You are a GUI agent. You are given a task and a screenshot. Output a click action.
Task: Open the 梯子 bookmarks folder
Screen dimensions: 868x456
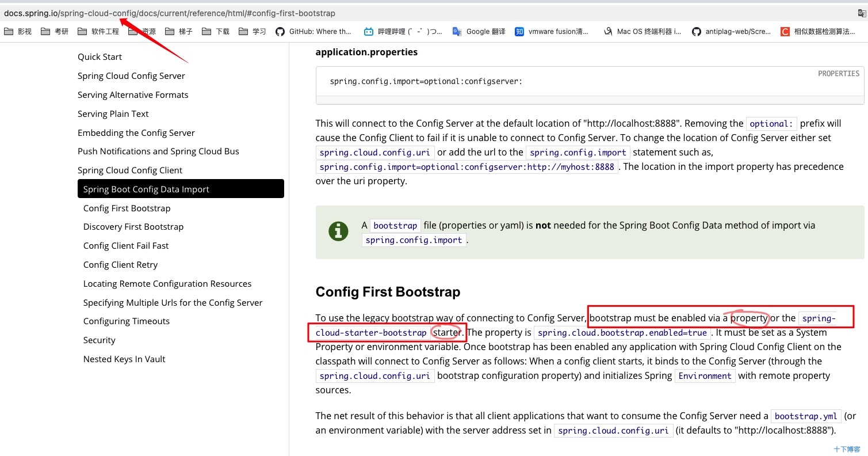tap(179, 32)
